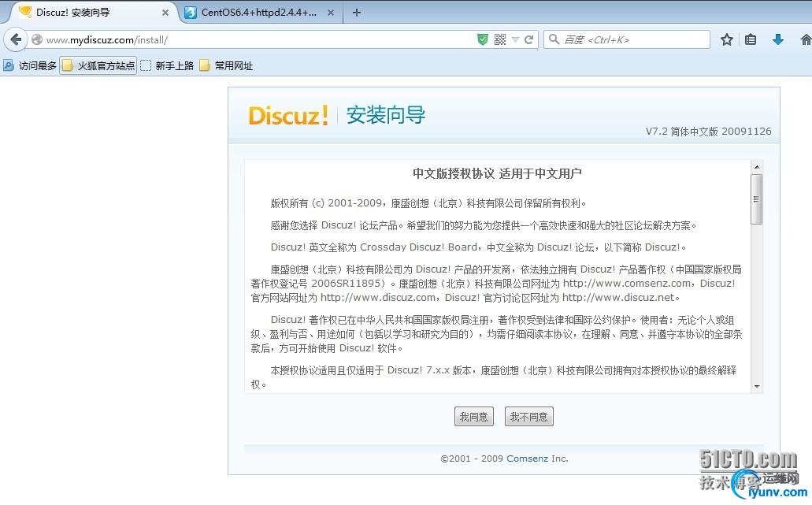Click the http://www.comsenz.com URL text

[627, 284]
